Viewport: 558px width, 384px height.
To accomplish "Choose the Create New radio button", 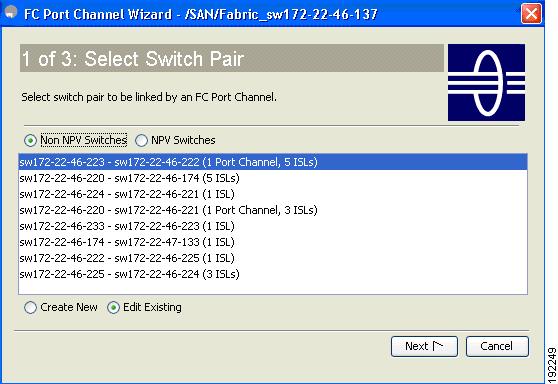I will click(30, 307).
